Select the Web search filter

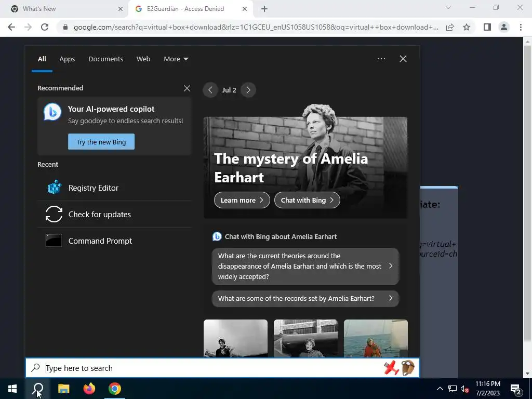click(143, 59)
